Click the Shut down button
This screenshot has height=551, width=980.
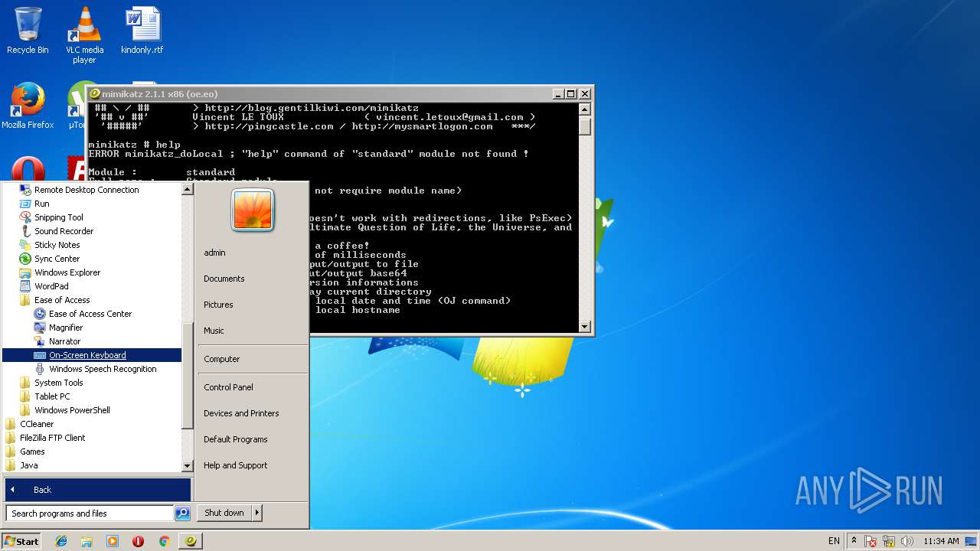[x=224, y=513]
